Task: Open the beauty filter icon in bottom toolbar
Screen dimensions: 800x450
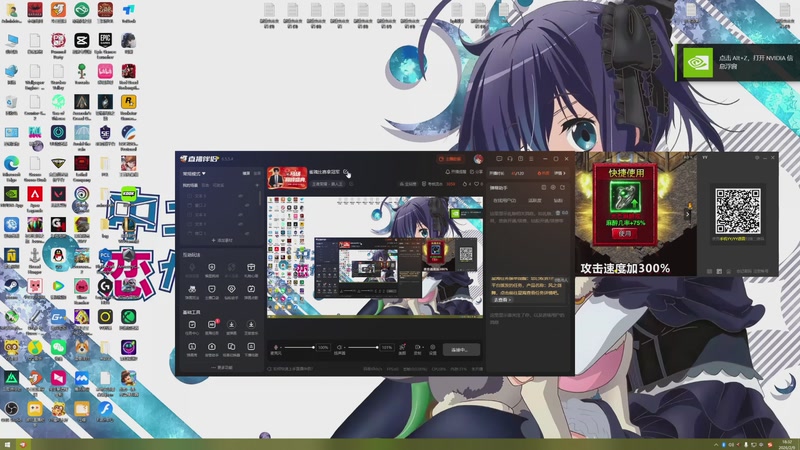Action: [402, 349]
